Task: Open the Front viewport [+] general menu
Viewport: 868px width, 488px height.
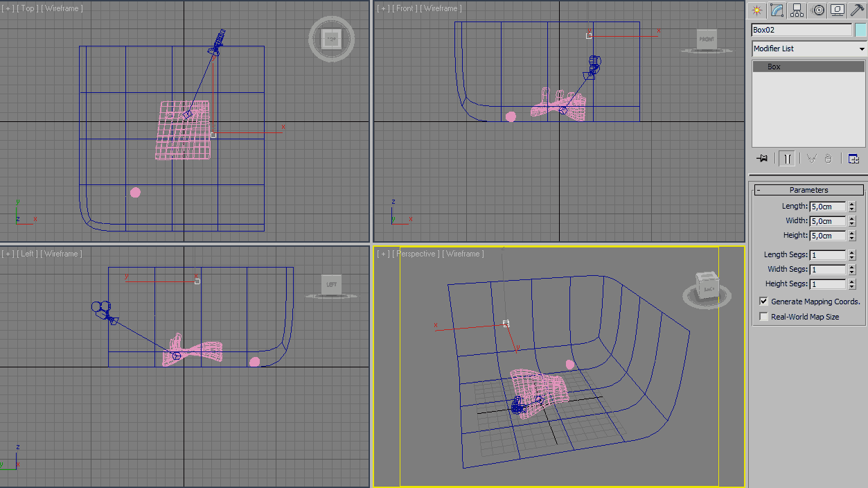Action: pyautogui.click(x=383, y=8)
